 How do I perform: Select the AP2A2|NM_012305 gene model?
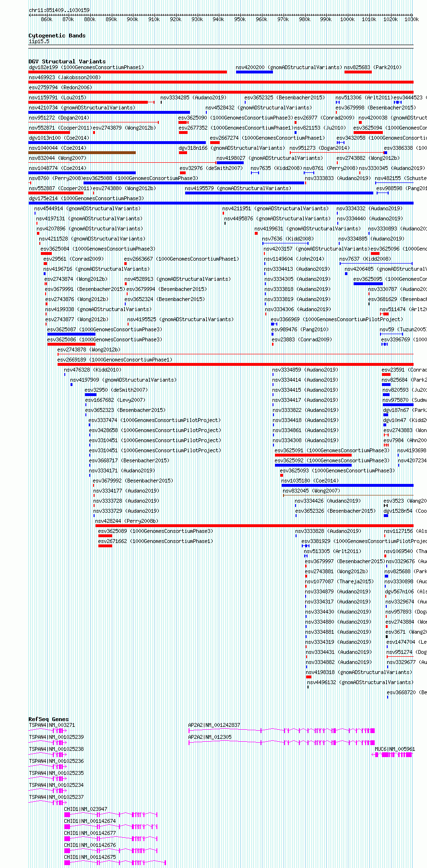click(x=282, y=743)
